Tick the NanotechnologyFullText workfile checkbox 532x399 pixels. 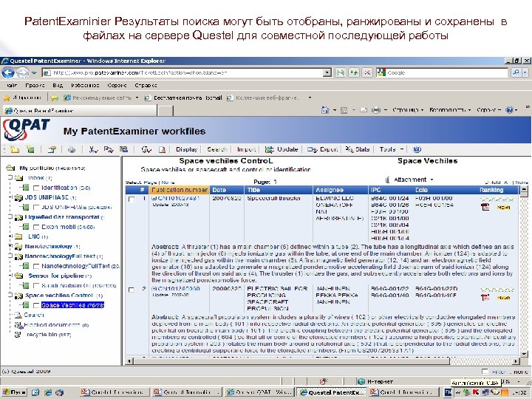coord(36,266)
